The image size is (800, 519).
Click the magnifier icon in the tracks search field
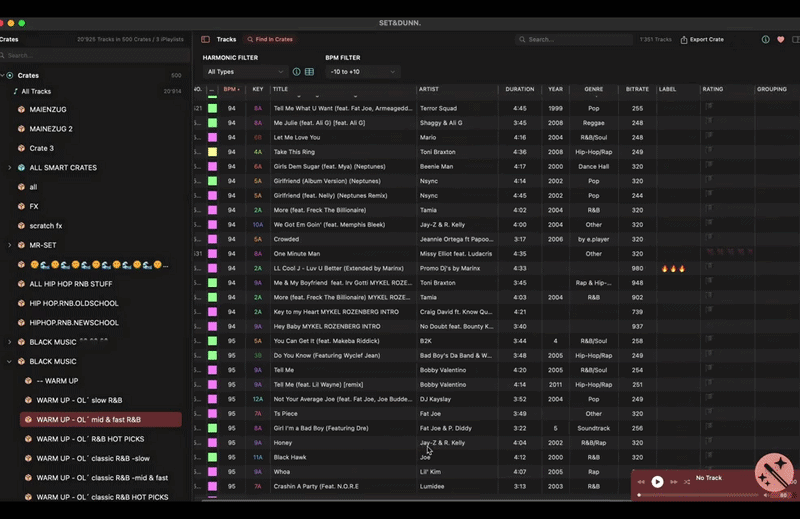522,39
